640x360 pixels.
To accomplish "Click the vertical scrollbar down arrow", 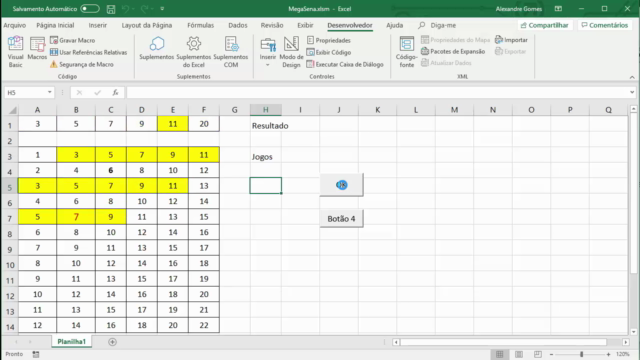I will pos(633,332).
